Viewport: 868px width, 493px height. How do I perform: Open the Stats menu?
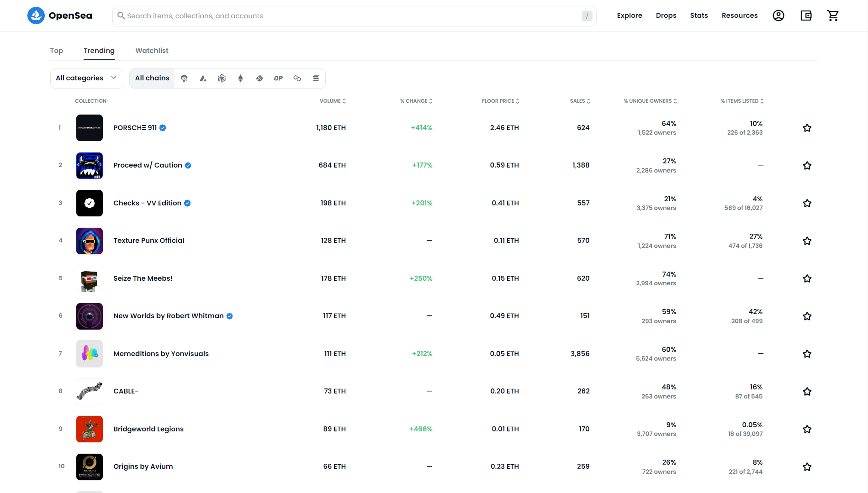699,16
